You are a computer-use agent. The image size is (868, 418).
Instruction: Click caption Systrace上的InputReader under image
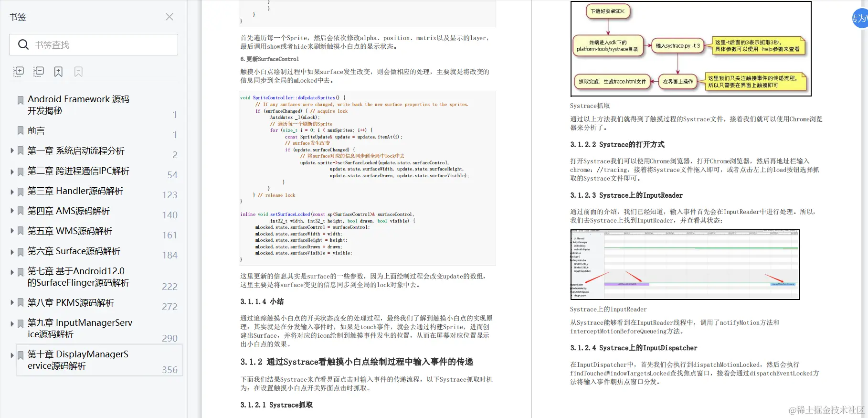pos(608,309)
